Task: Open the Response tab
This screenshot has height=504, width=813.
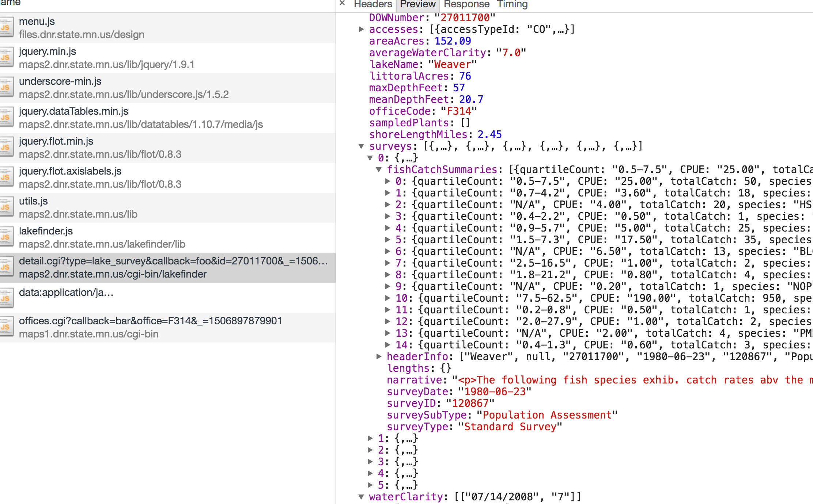Action: (x=466, y=4)
